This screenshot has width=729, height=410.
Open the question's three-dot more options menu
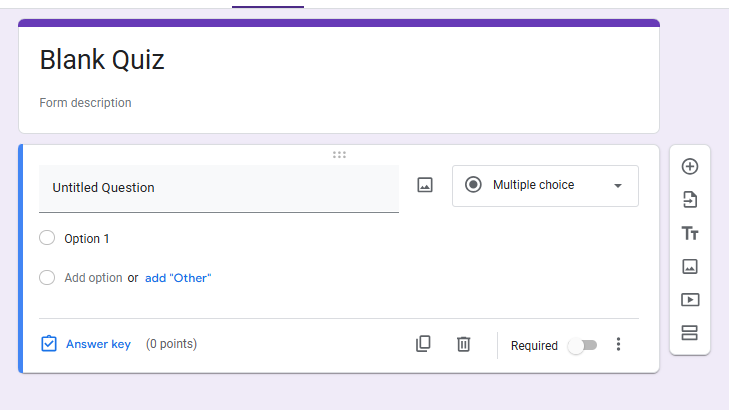pyautogui.click(x=618, y=344)
